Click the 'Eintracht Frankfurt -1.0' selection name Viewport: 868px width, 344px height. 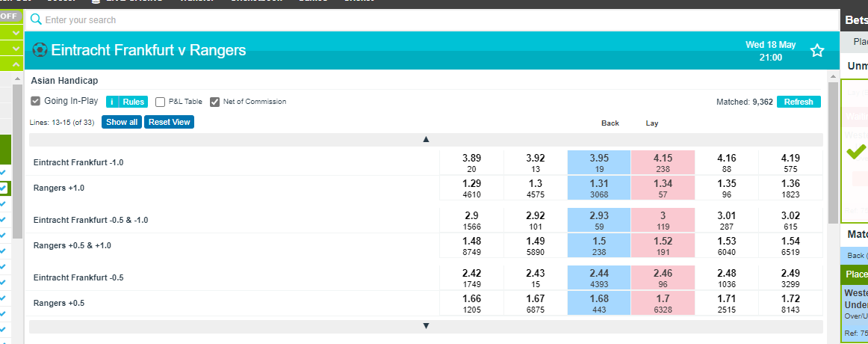point(78,162)
